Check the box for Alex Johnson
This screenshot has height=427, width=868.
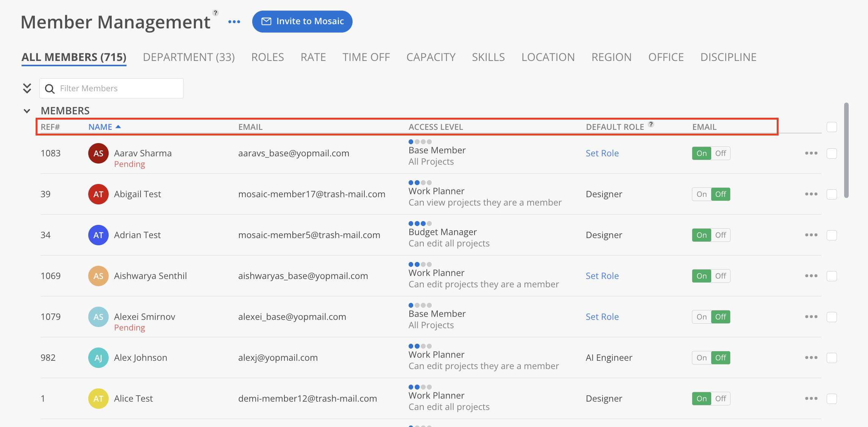832,358
